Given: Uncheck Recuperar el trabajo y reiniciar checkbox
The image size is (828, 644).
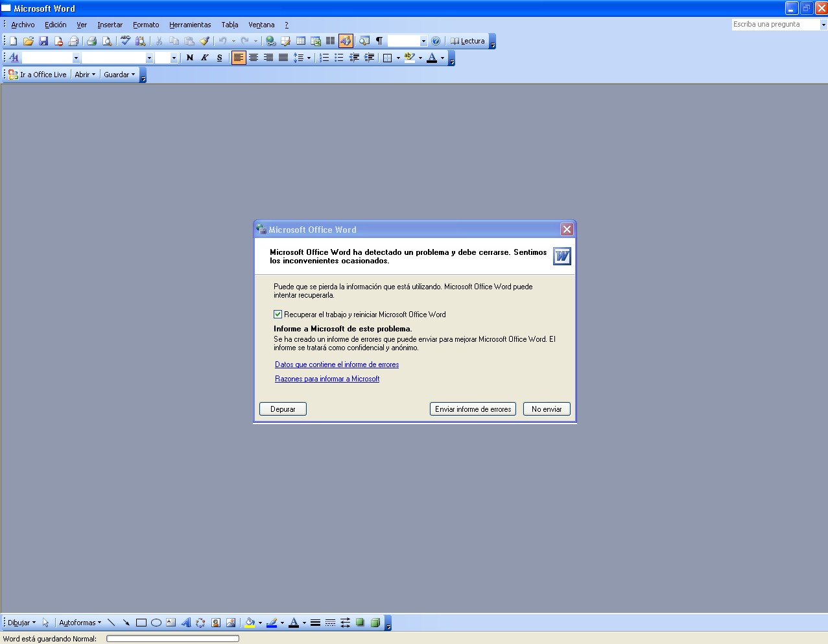Looking at the screenshot, I should [x=278, y=315].
